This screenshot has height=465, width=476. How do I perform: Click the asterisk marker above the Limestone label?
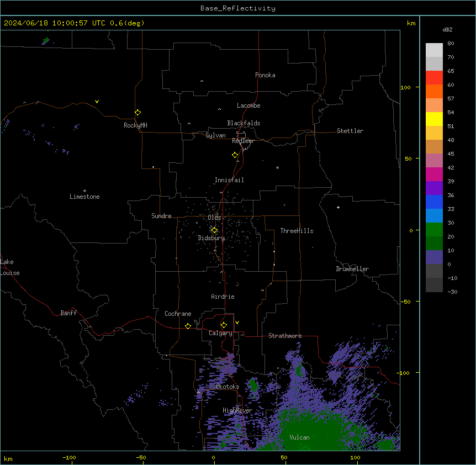click(84, 191)
